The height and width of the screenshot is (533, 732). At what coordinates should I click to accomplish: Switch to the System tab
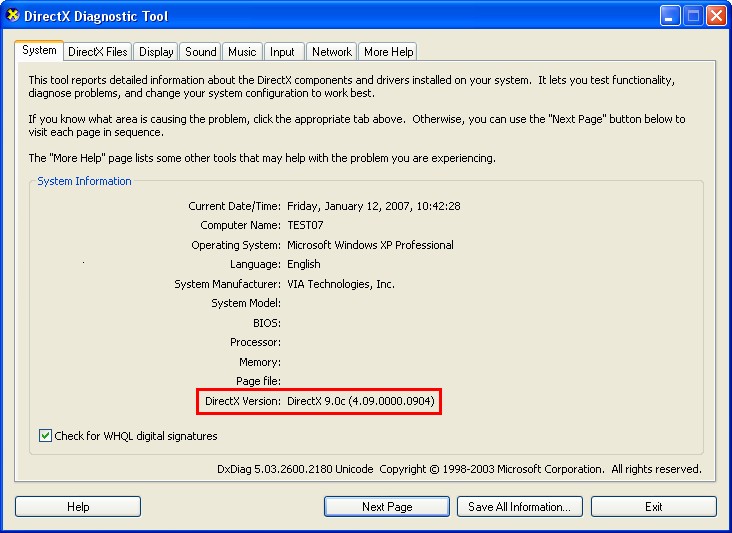point(39,50)
